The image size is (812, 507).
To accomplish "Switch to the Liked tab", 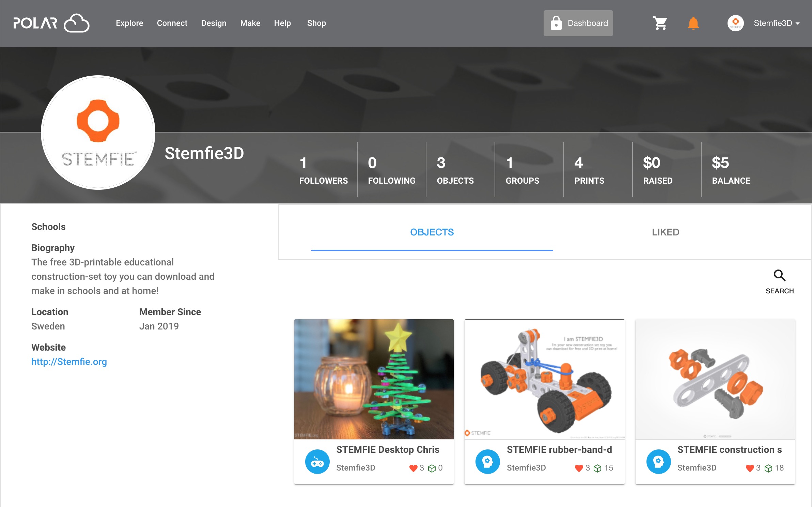I will coord(666,232).
